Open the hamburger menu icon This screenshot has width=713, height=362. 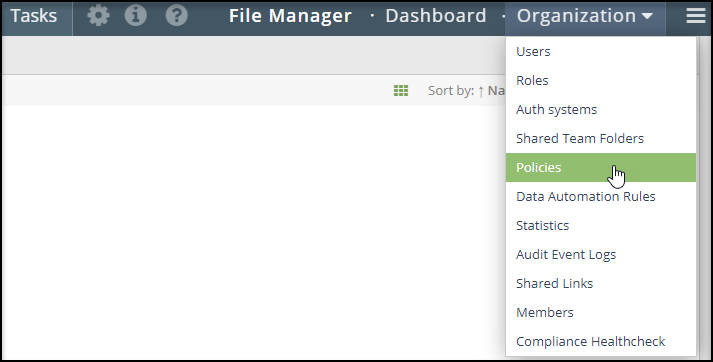pos(696,16)
